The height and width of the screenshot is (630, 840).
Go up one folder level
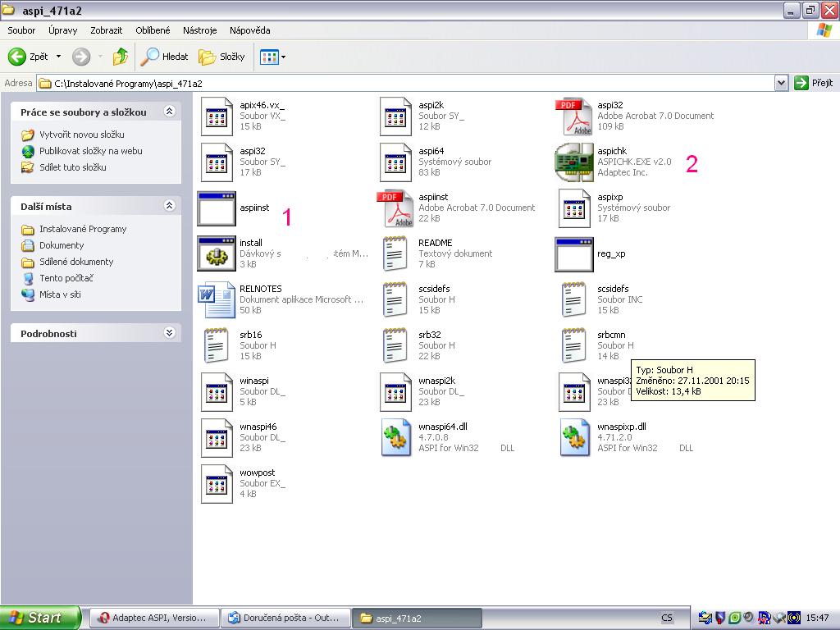(x=121, y=57)
